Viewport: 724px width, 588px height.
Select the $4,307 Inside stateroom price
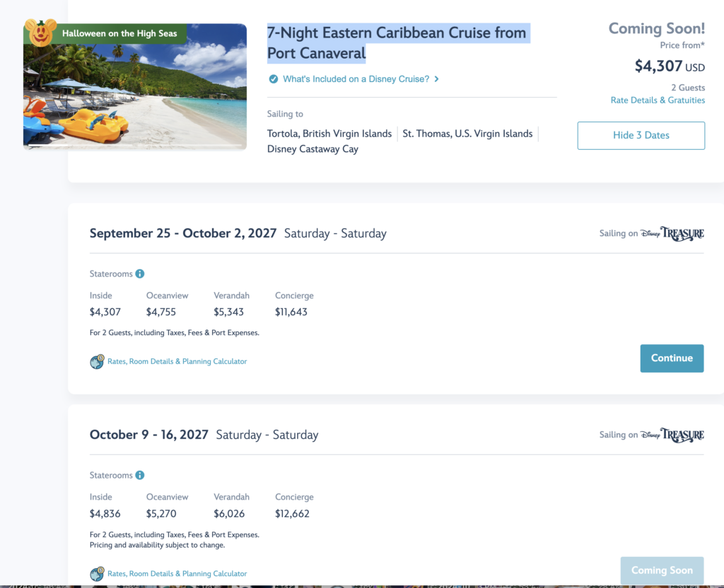105,312
